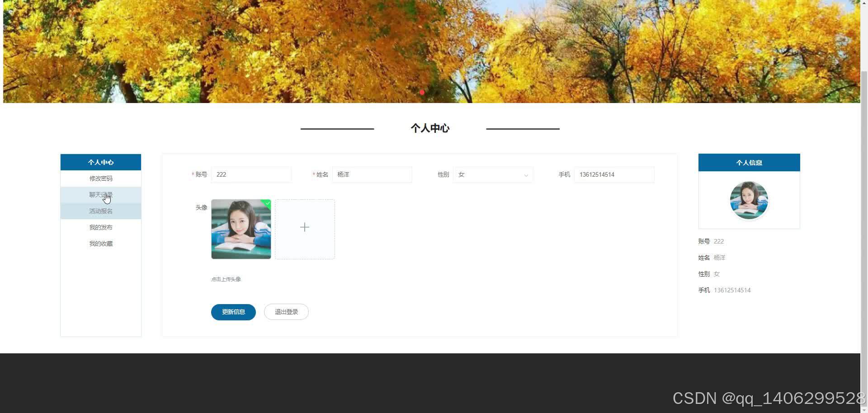Click the 杨洋 name in 个人信息 panel

[719, 258]
